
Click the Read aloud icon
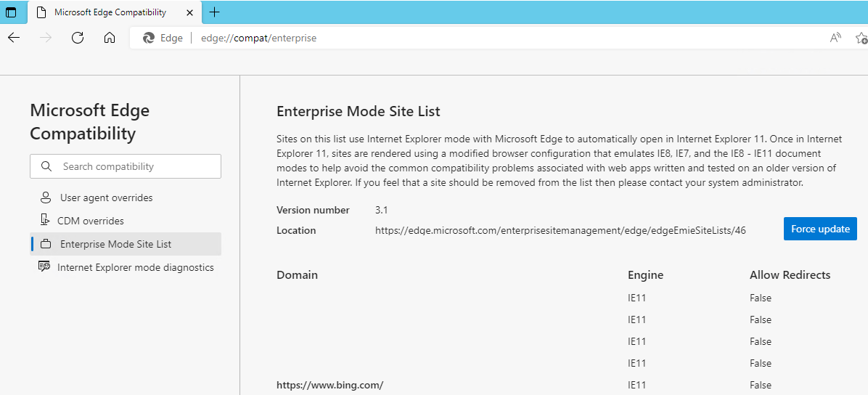[x=836, y=38]
